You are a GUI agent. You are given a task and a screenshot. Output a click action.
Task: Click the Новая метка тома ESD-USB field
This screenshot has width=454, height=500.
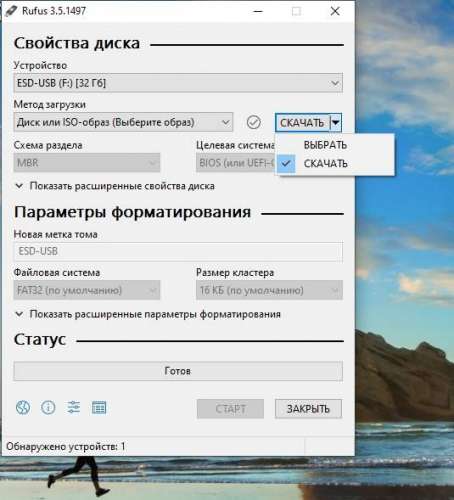[x=178, y=251]
